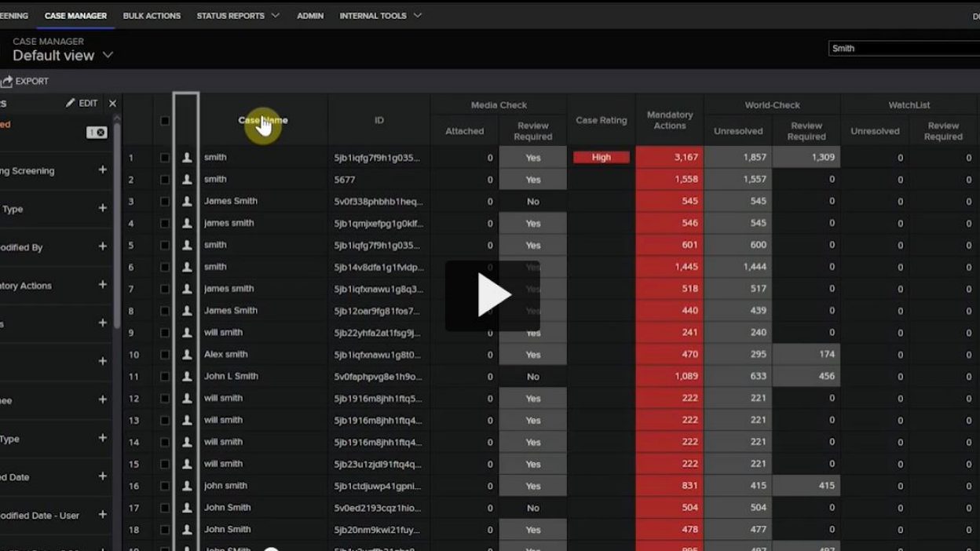The image size is (980, 551).
Task: Click the High case rating badge
Action: point(601,158)
